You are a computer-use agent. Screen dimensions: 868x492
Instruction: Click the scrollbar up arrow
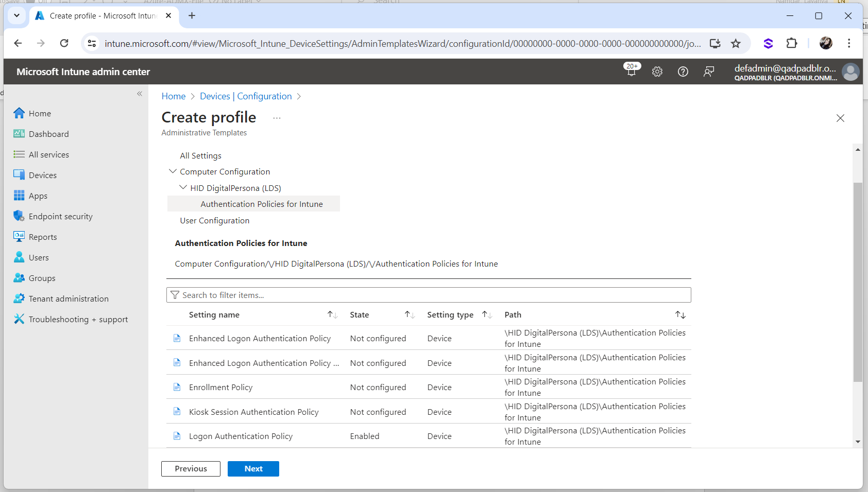pyautogui.click(x=858, y=149)
